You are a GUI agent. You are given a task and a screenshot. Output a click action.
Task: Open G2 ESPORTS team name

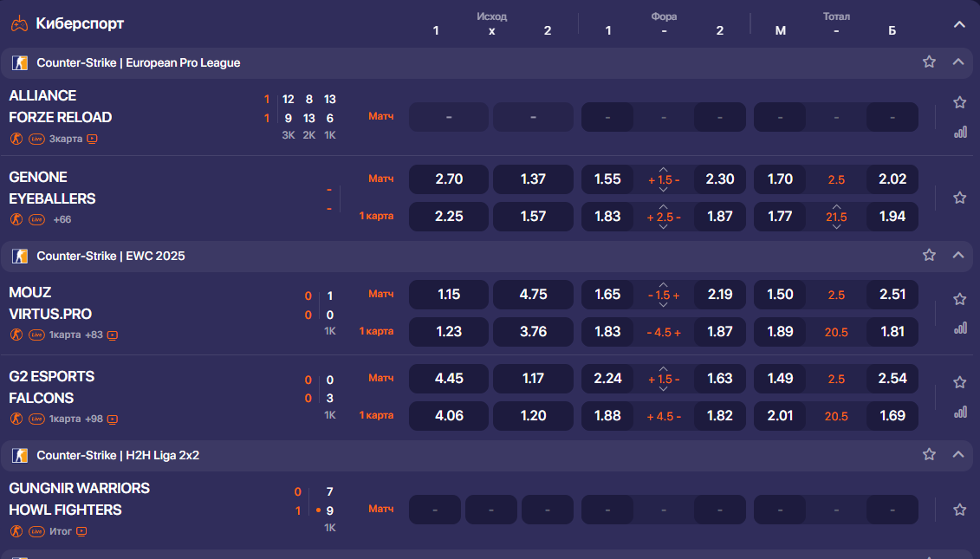point(52,376)
